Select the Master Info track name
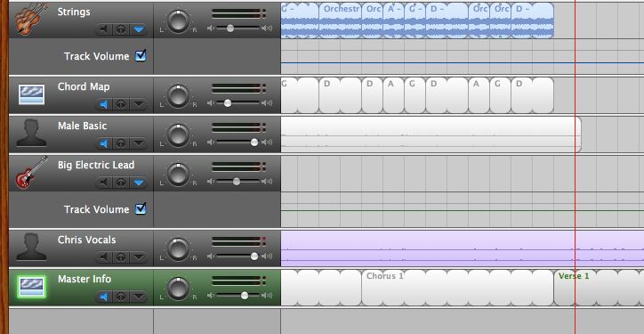Viewport: 644px width, 334px height. (85, 279)
